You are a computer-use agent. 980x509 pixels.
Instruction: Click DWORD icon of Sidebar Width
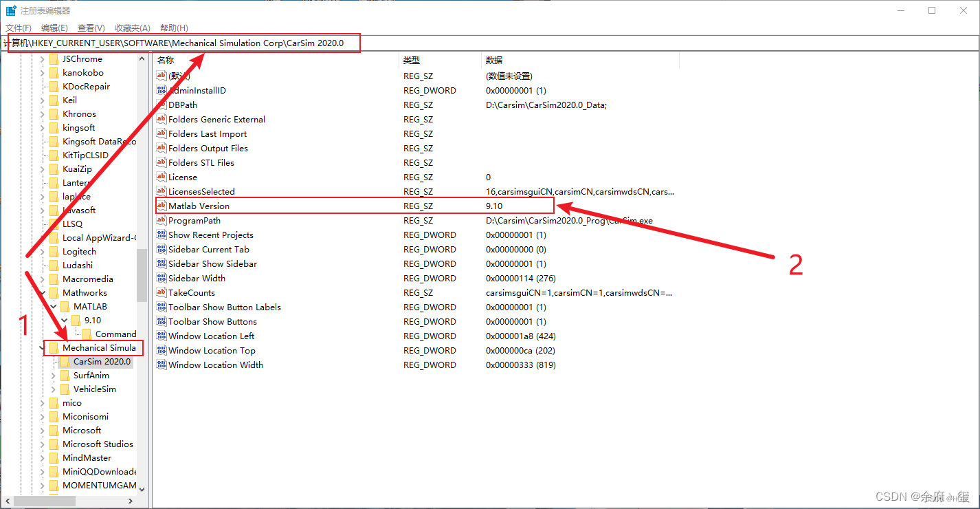pyautogui.click(x=162, y=278)
